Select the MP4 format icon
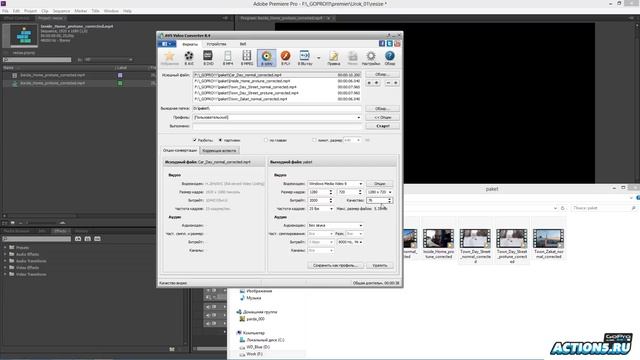The height and width of the screenshot is (360, 640). (x=228, y=58)
